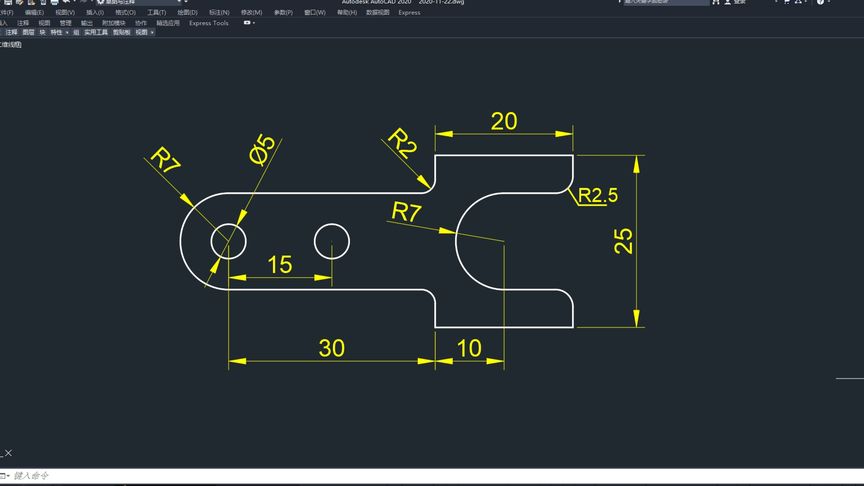Close the command line with X icon
Viewport: 864px width, 486px height.
[x=8, y=453]
